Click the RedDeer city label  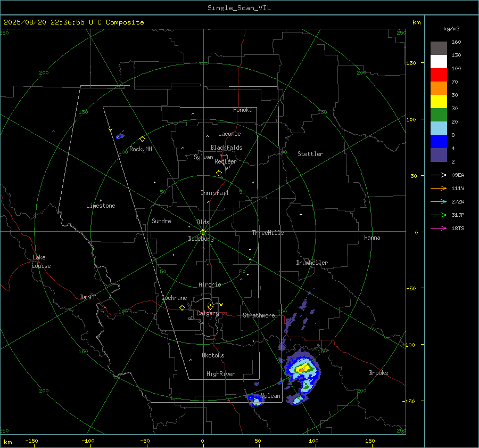point(226,161)
